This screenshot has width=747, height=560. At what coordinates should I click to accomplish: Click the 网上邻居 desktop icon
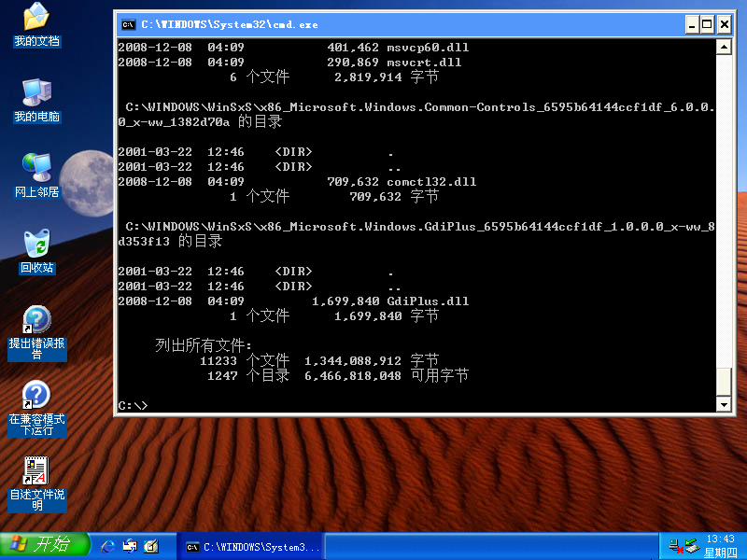pos(36,175)
